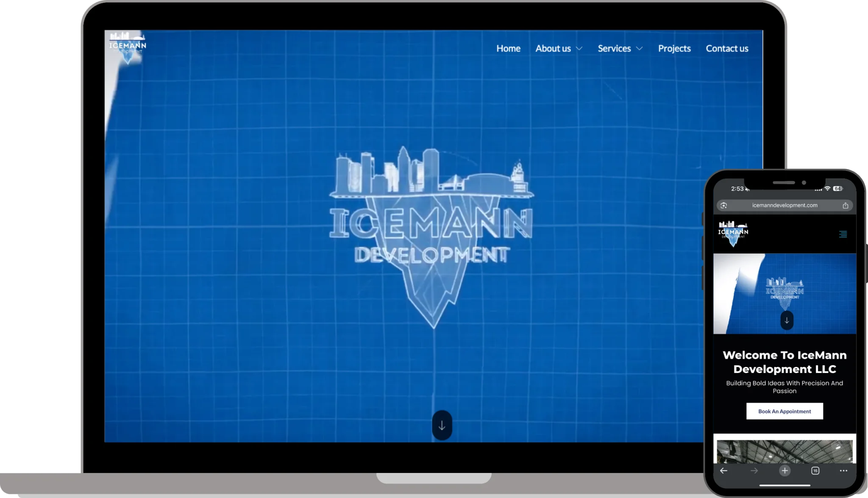Open the tab switcher showing 15 tabs

(815, 470)
